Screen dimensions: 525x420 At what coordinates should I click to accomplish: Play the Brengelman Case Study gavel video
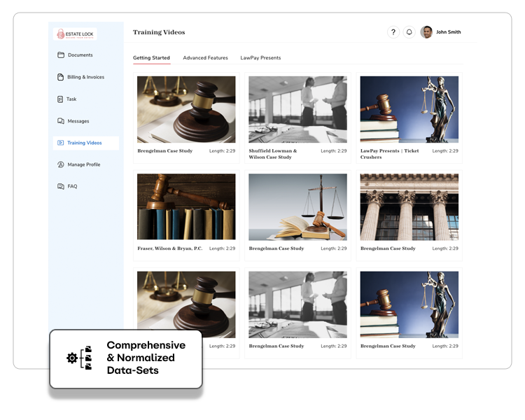tap(186, 109)
